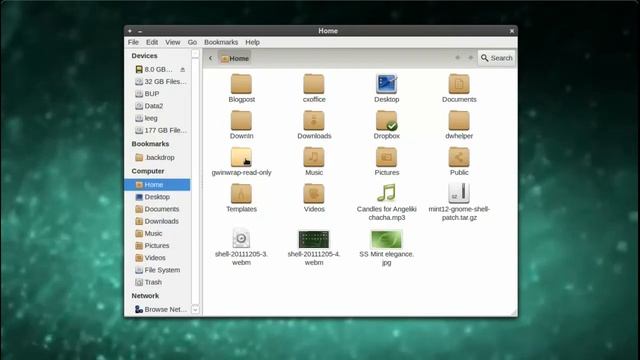Go to Videos in sidebar
Image resolution: width=640 pixels, height=360 pixels.
(150, 258)
